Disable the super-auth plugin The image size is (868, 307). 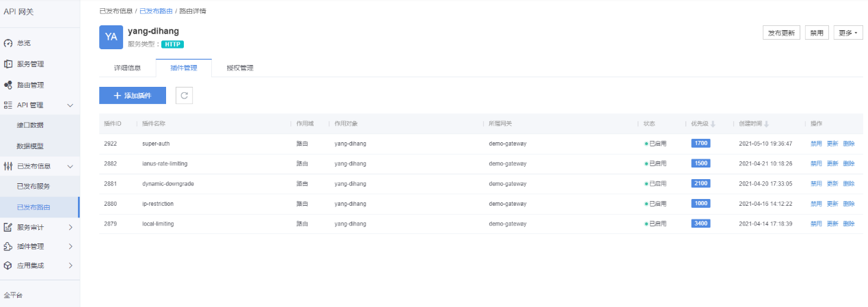(816, 144)
